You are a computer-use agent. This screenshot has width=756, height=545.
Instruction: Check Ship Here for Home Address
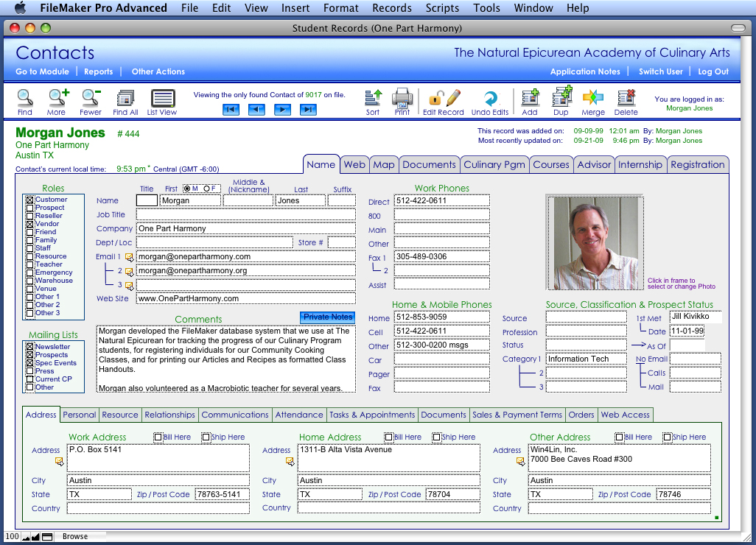coord(436,437)
